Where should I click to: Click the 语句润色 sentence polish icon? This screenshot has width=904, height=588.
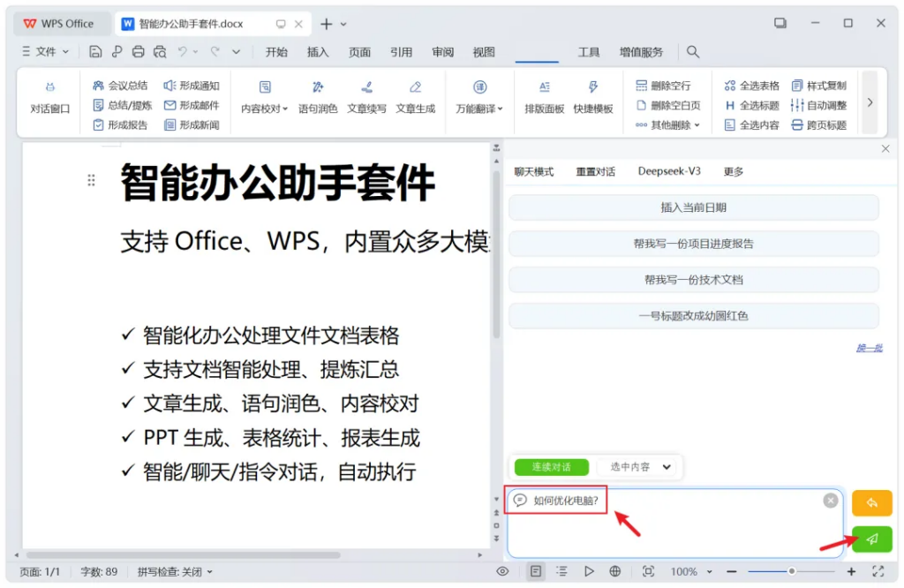tap(318, 87)
